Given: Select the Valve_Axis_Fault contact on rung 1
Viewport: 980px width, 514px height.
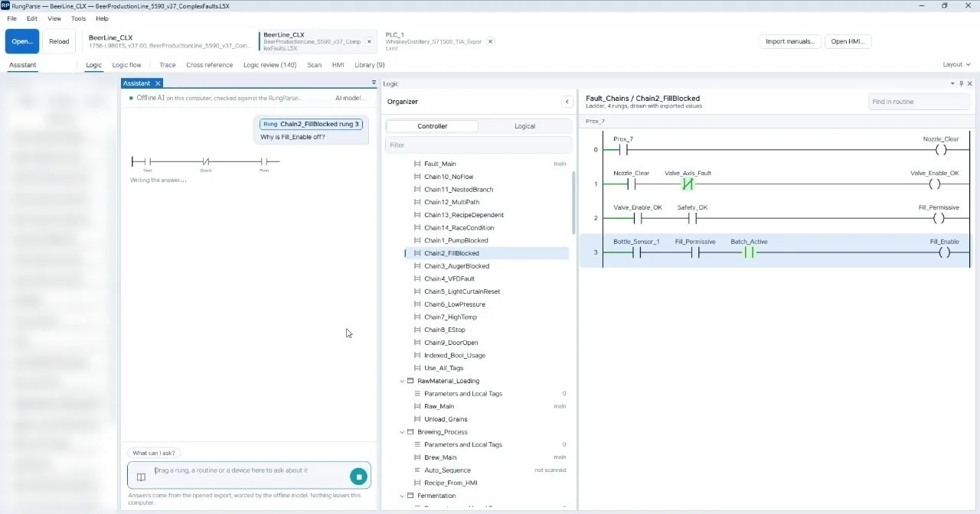Looking at the screenshot, I should click(688, 184).
